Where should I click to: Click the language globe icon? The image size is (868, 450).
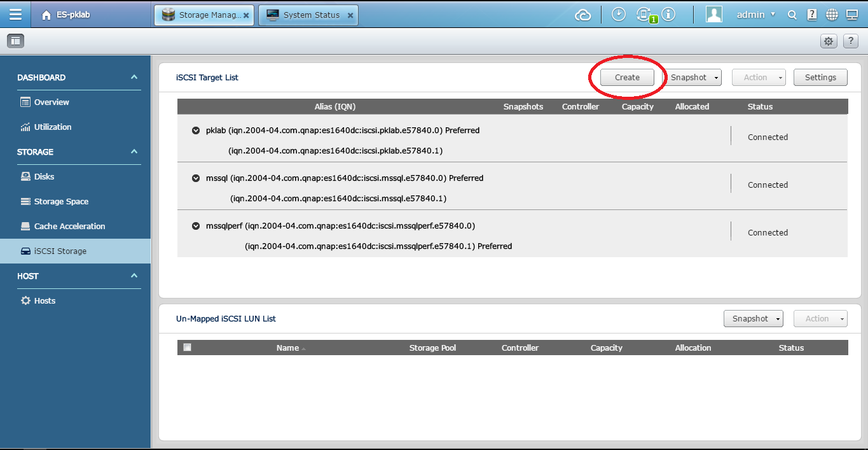[x=832, y=15]
